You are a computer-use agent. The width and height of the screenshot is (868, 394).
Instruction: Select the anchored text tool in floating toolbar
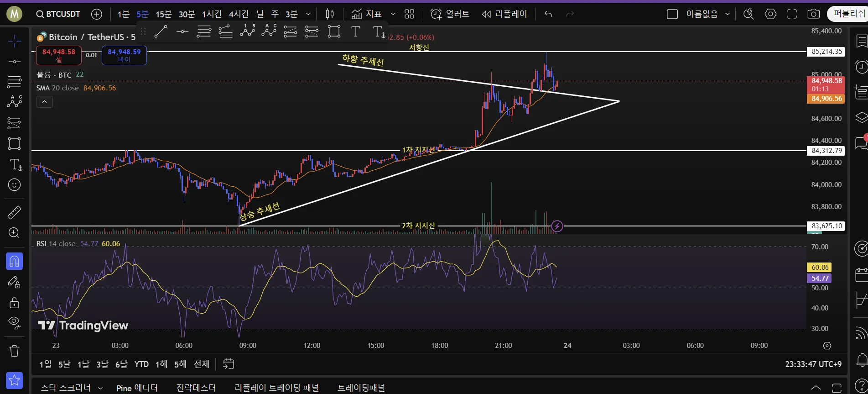pos(379,32)
